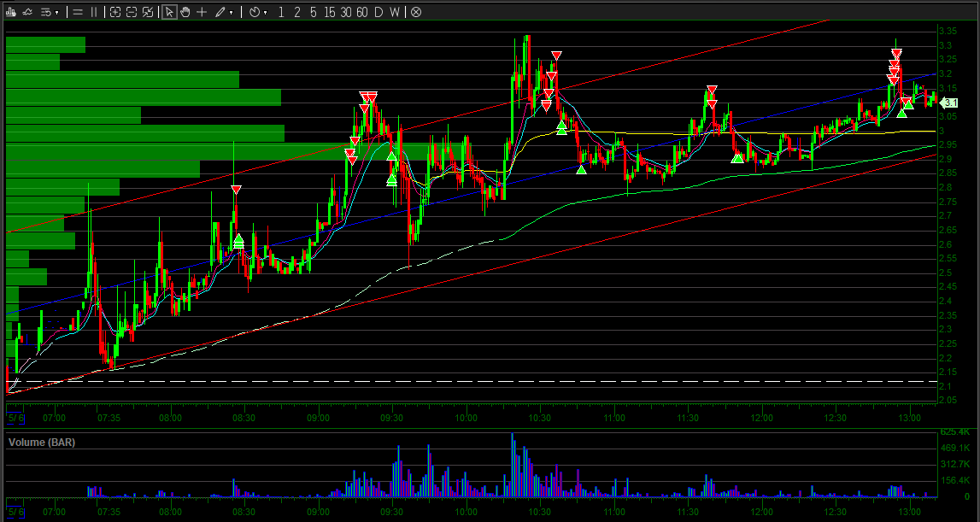980x522 pixels.
Task: Click the 12:00 time axis label
Action: [x=762, y=419]
